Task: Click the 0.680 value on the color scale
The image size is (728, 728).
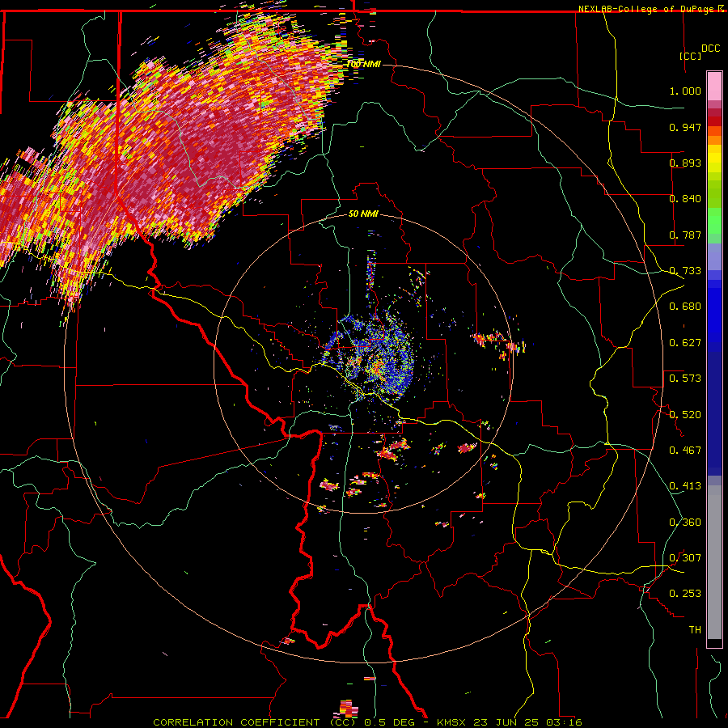Action: (685, 307)
